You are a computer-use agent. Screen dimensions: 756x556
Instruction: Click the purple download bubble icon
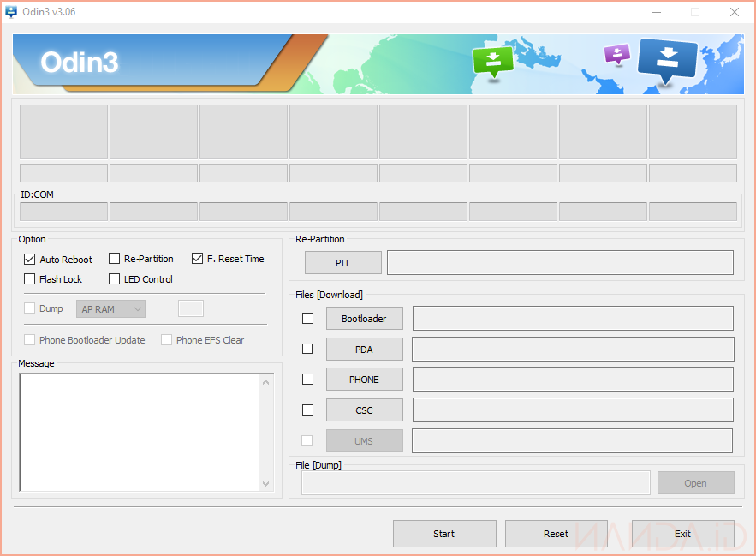[616, 54]
